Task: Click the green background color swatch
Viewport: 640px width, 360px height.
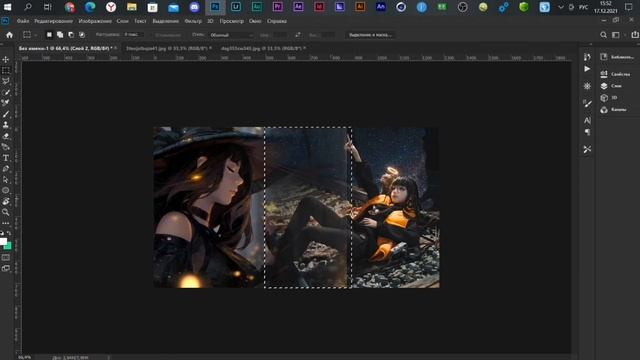Action: [x=9, y=246]
